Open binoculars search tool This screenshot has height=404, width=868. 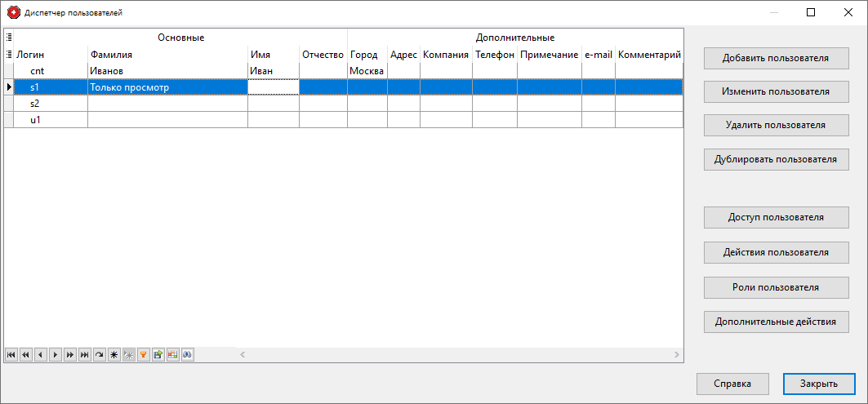coord(188,355)
